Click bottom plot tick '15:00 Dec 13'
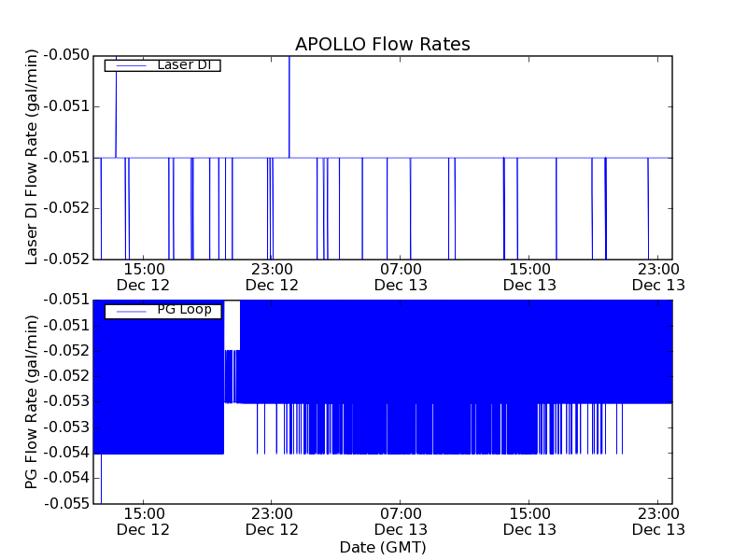747x560 pixels. [529, 522]
